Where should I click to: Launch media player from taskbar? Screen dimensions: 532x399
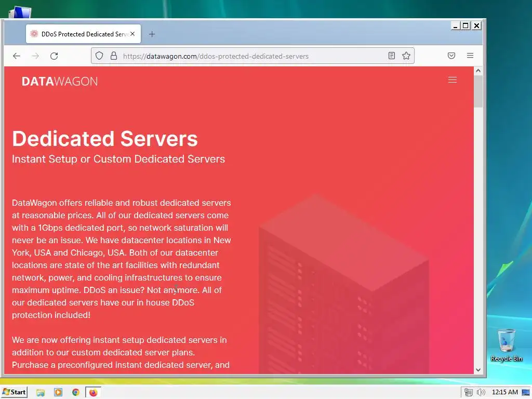[58, 393]
